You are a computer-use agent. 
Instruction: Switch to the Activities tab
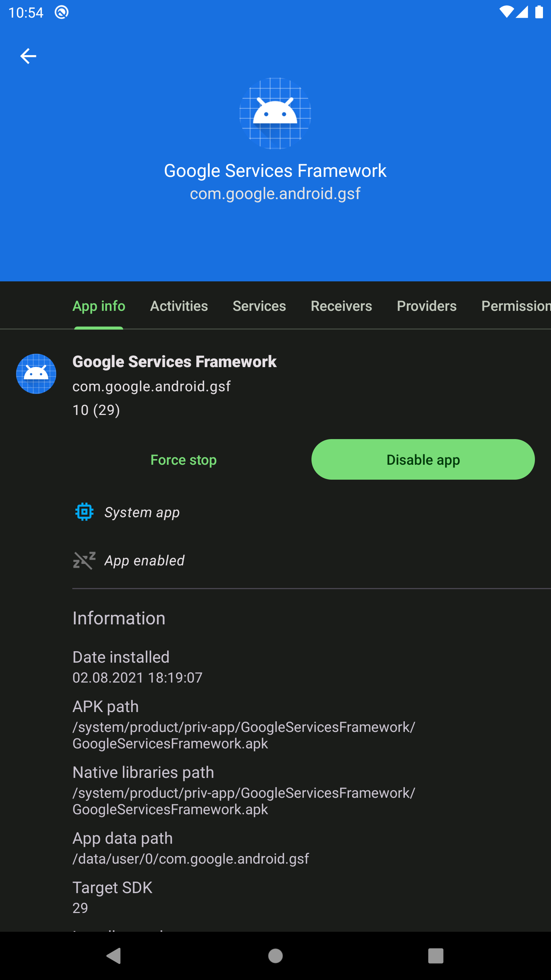coord(179,306)
